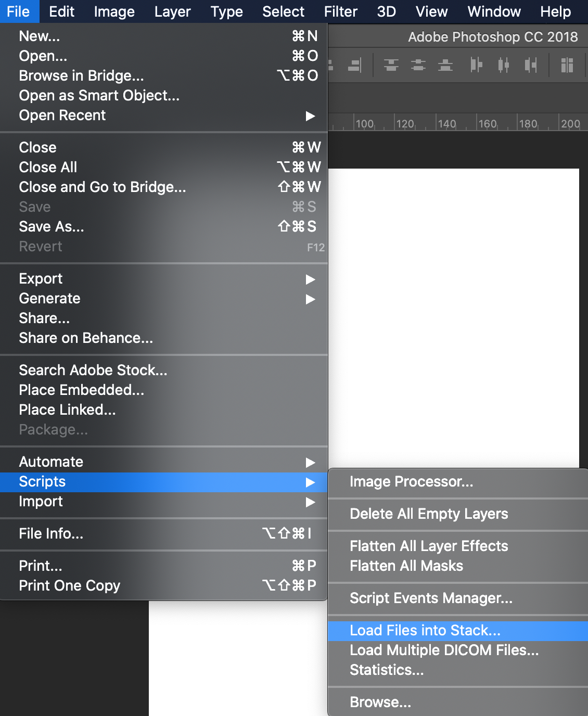Image resolution: width=588 pixels, height=716 pixels.
Task: Expand the Generate submenu arrow
Action: click(310, 299)
